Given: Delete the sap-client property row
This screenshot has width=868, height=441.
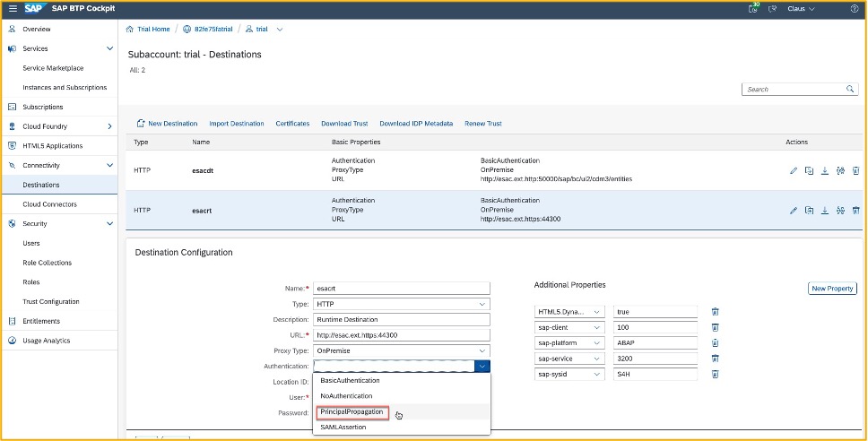Looking at the screenshot, I should [x=715, y=327].
